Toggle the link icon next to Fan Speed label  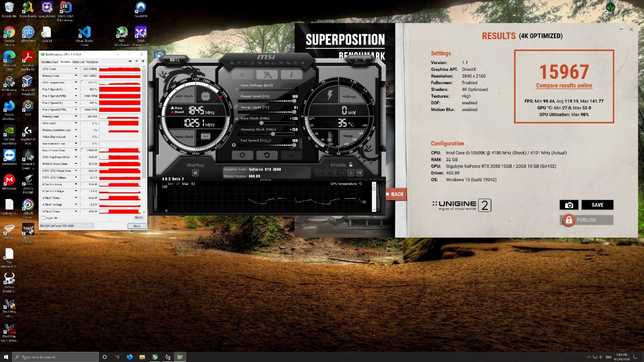tap(270, 140)
